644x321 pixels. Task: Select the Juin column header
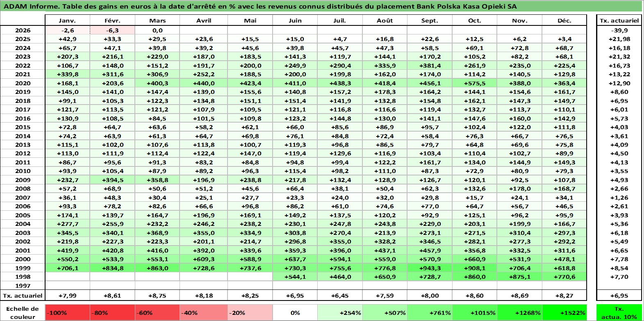coord(295,20)
